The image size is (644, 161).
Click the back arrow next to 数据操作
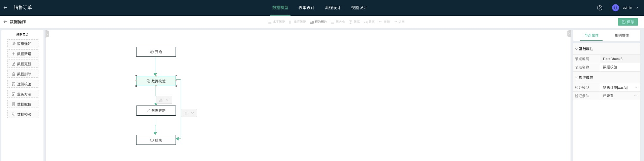[x=5, y=22]
